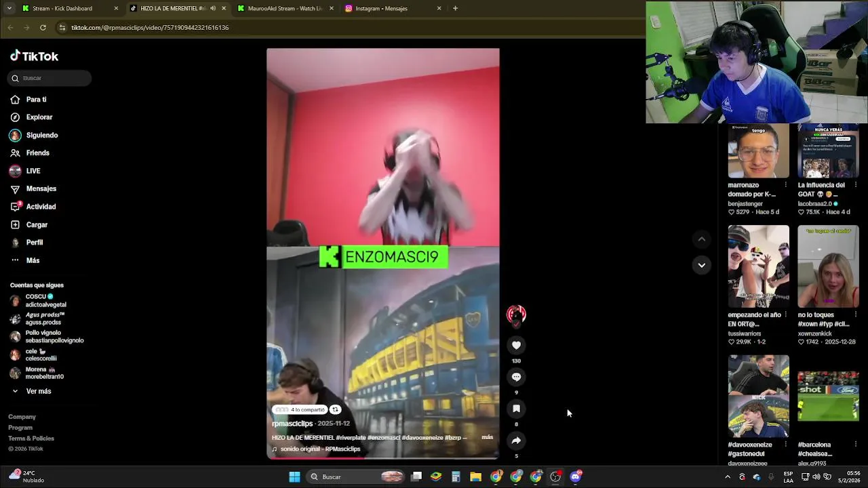The image size is (868, 488).
Task: Share video with the arrow icon
Action: coord(516,441)
